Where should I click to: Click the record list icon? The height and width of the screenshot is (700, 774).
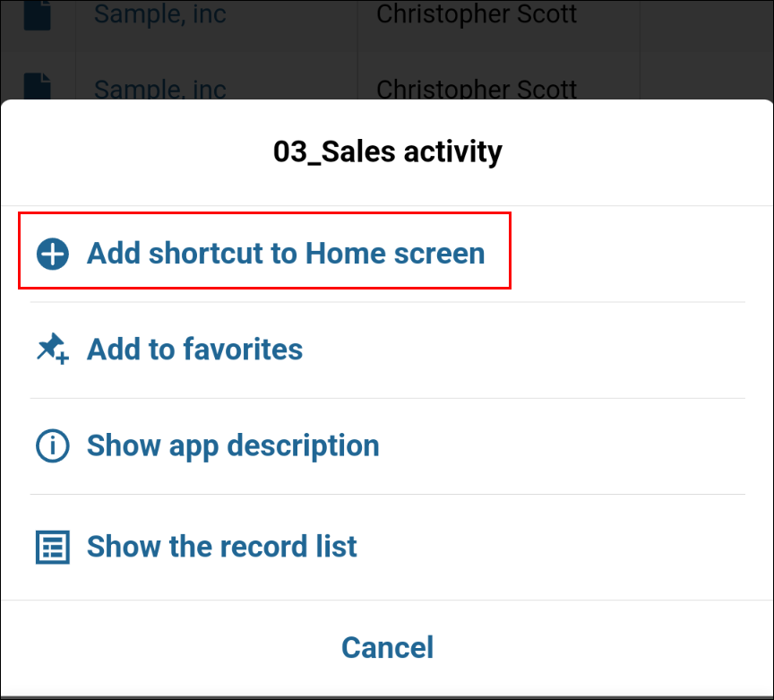pos(52,547)
